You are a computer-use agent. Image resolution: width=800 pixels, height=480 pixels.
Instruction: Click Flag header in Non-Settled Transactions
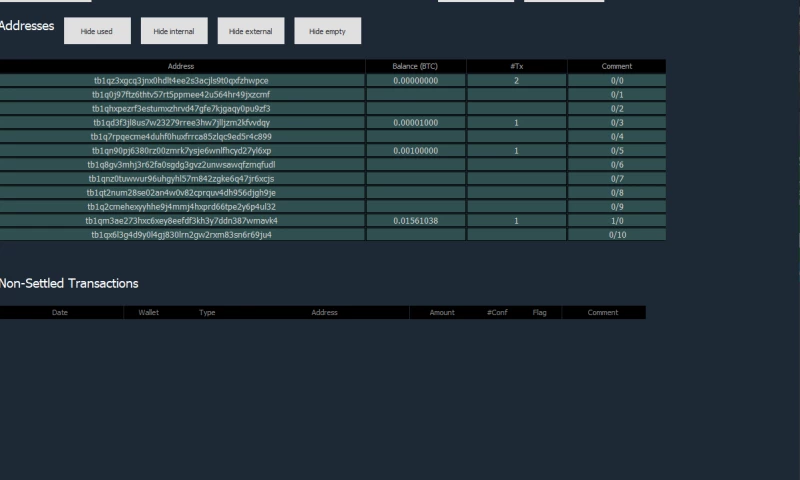(x=539, y=313)
